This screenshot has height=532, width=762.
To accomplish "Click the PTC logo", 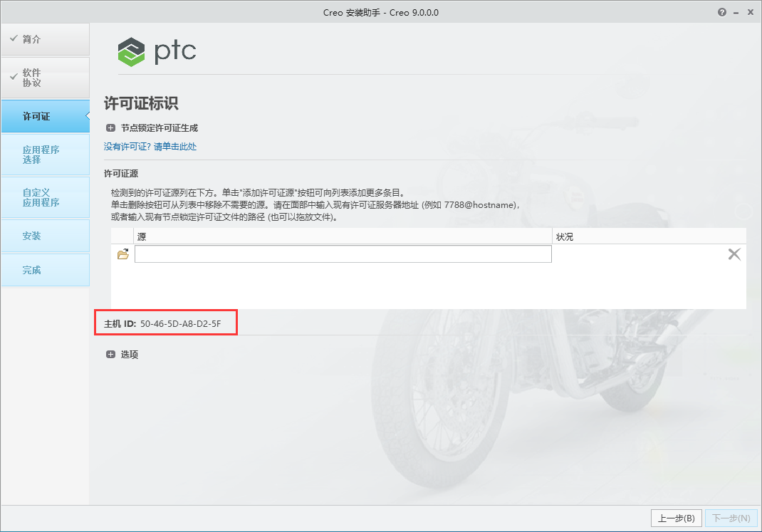I will click(157, 51).
